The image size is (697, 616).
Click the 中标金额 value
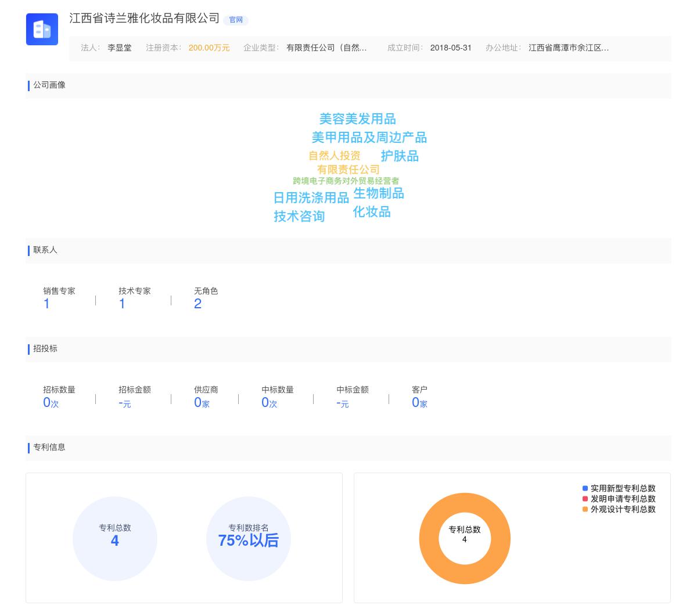(343, 404)
